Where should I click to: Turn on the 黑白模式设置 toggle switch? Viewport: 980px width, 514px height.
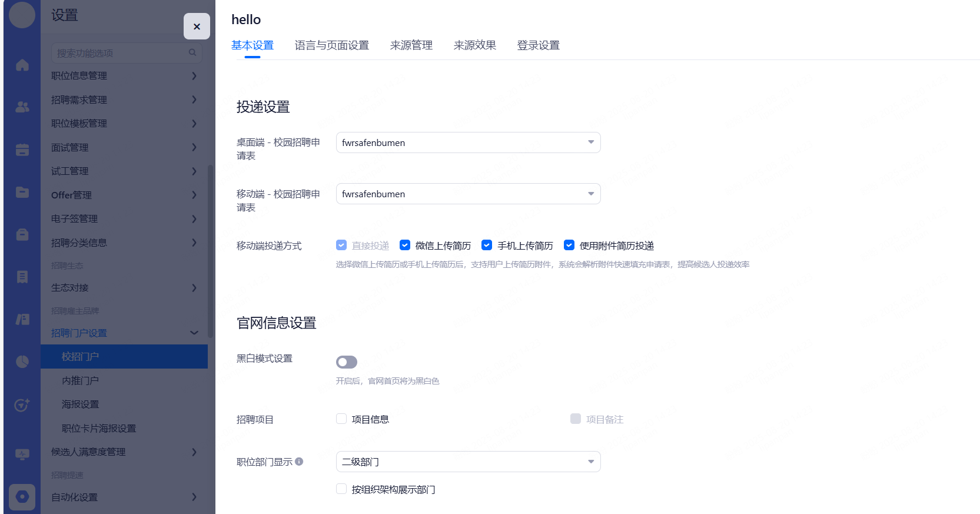coord(347,362)
